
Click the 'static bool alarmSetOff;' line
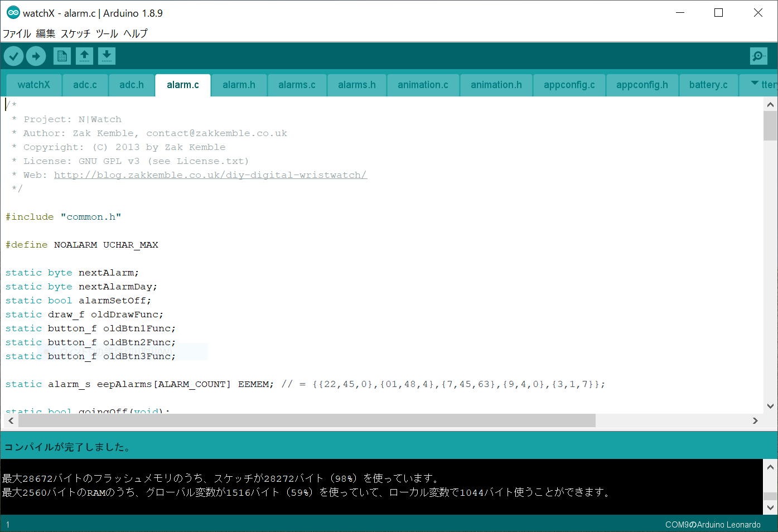pyautogui.click(x=78, y=301)
